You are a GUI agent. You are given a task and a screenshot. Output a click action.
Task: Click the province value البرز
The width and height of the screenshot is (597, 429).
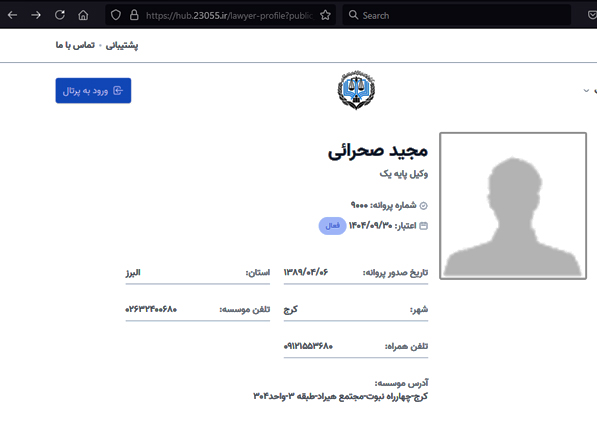tap(133, 273)
